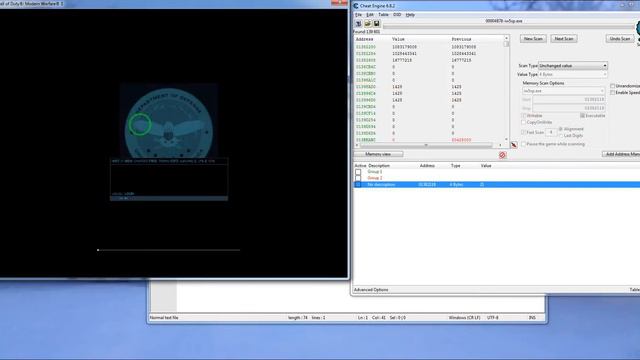Screen dimensions: 640x360
Task: Click the open folder (load table) icon
Action: coord(367,24)
